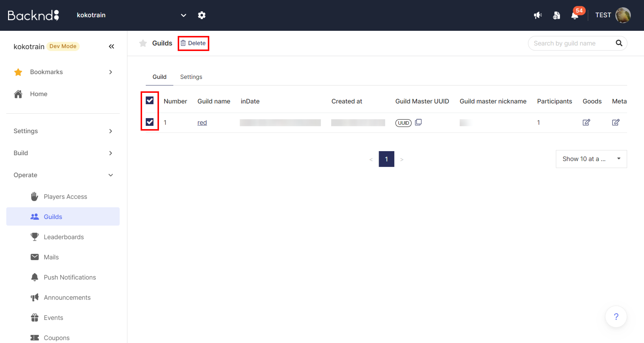Edit Meta for guild red
The height and width of the screenshot is (343, 644).
[616, 122]
